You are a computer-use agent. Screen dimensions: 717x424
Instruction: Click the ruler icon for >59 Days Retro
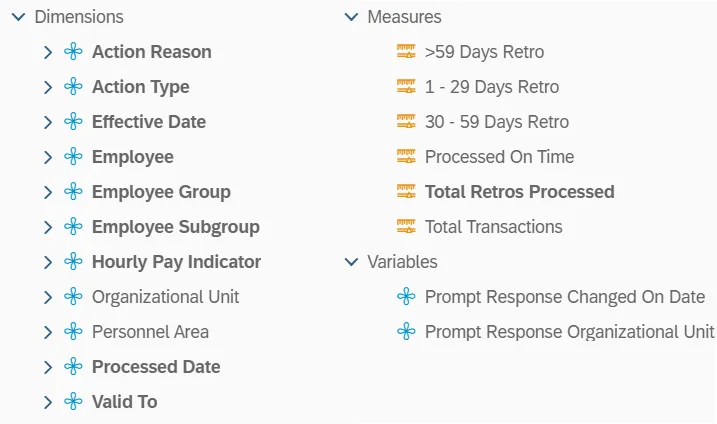405,52
